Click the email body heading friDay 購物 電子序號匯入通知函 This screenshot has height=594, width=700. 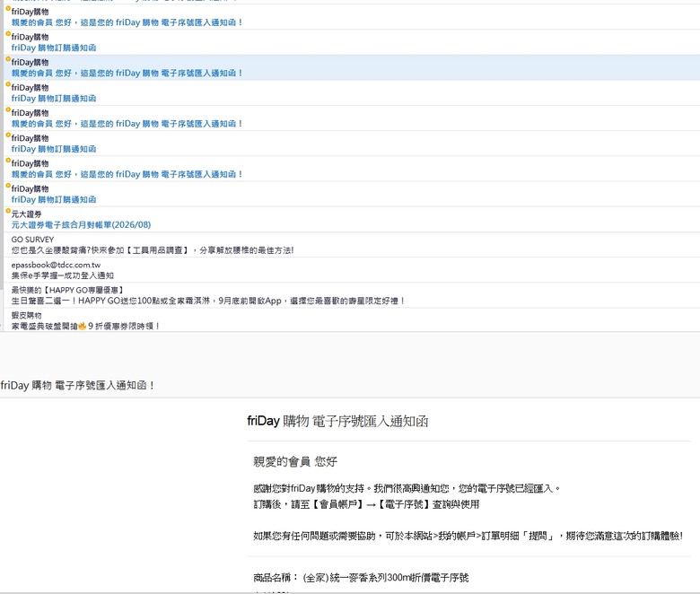tap(338, 421)
